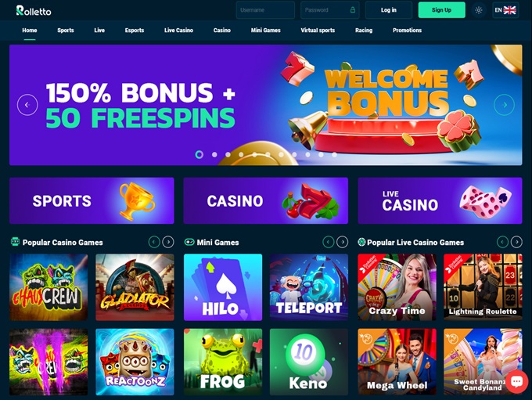This screenshot has width=532, height=400.
Task: Click the Log in button
Action: [389, 10]
